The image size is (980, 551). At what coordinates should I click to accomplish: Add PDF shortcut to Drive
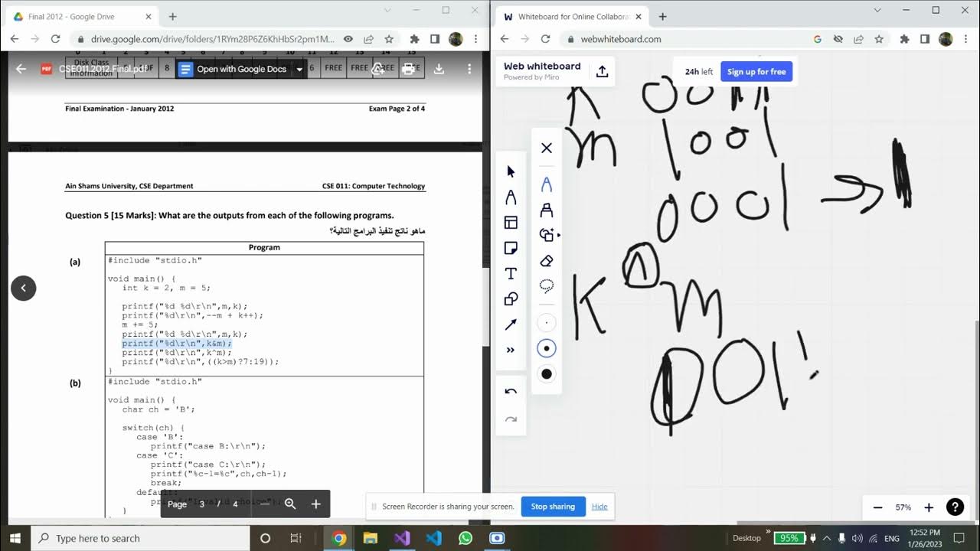coord(378,69)
